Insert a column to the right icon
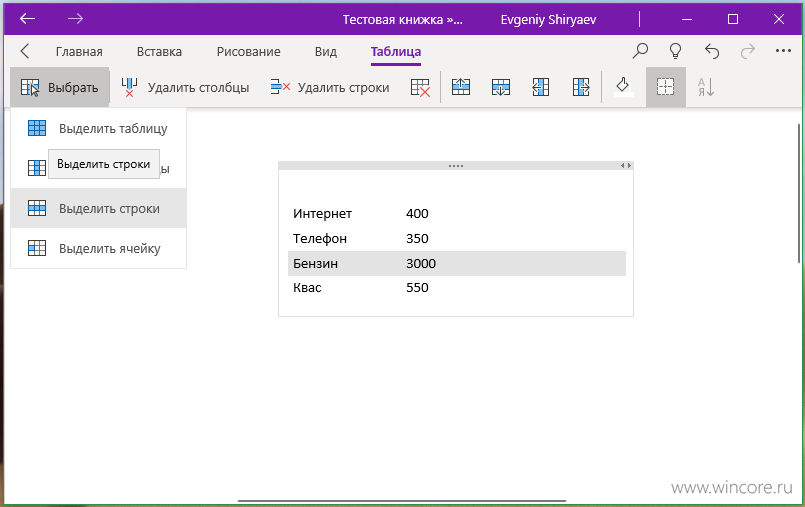The width and height of the screenshot is (805, 507). (581, 87)
